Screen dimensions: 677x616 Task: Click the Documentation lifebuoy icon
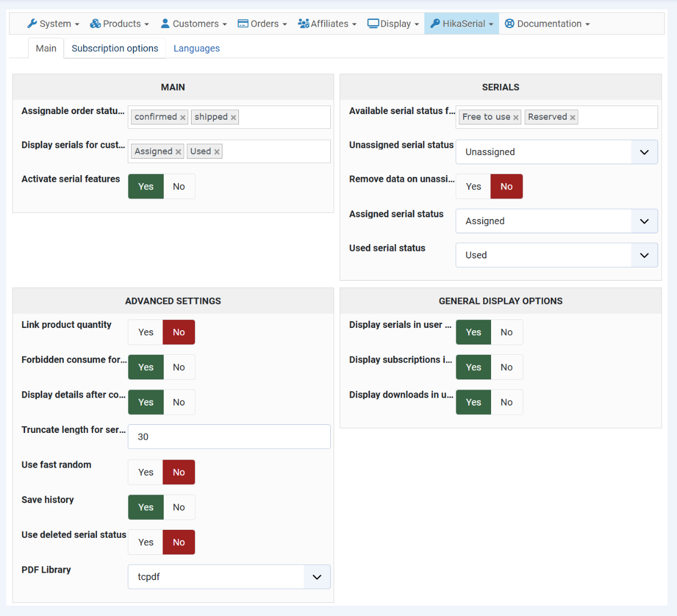click(510, 23)
